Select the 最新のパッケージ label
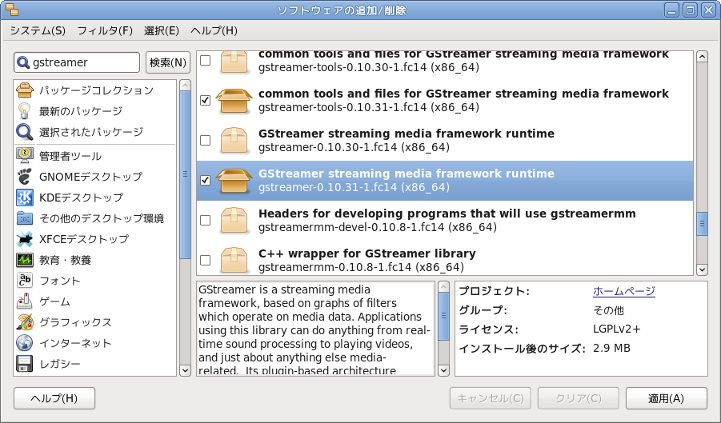 80,111
